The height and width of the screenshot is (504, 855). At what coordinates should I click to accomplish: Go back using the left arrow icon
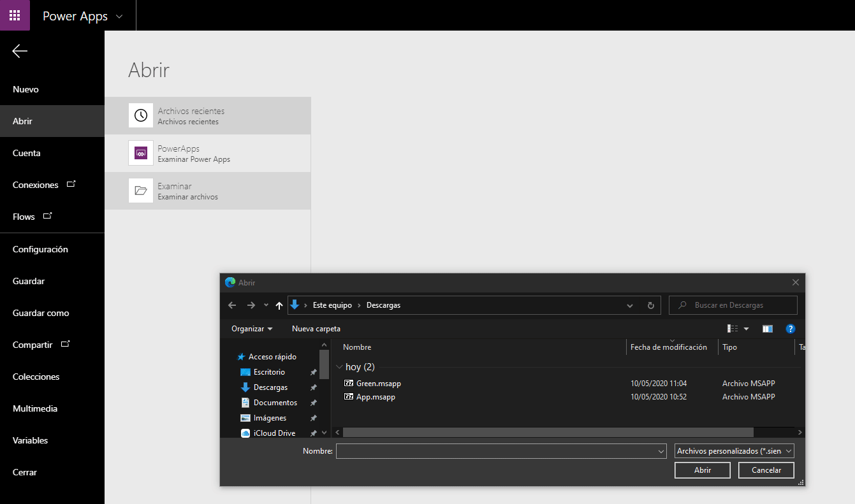point(20,51)
